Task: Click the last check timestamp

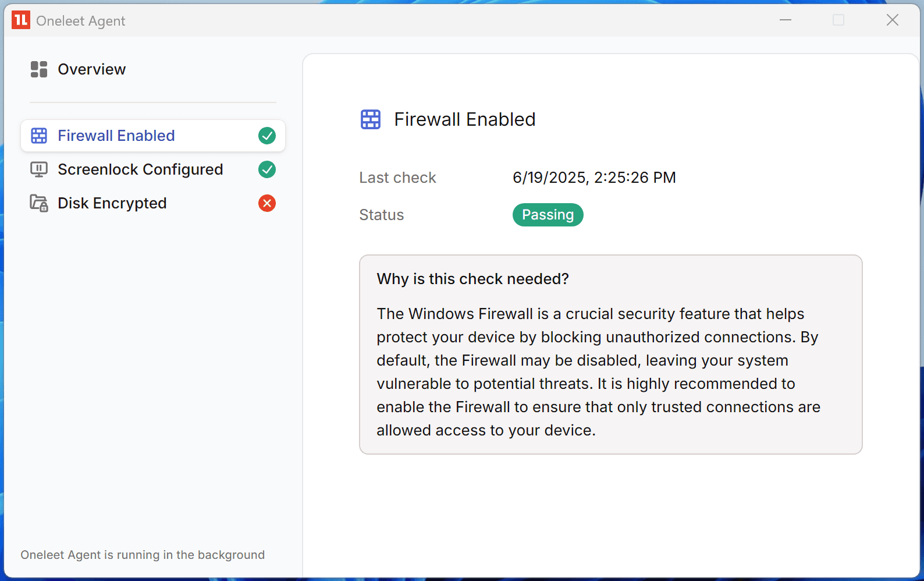Action: click(594, 178)
